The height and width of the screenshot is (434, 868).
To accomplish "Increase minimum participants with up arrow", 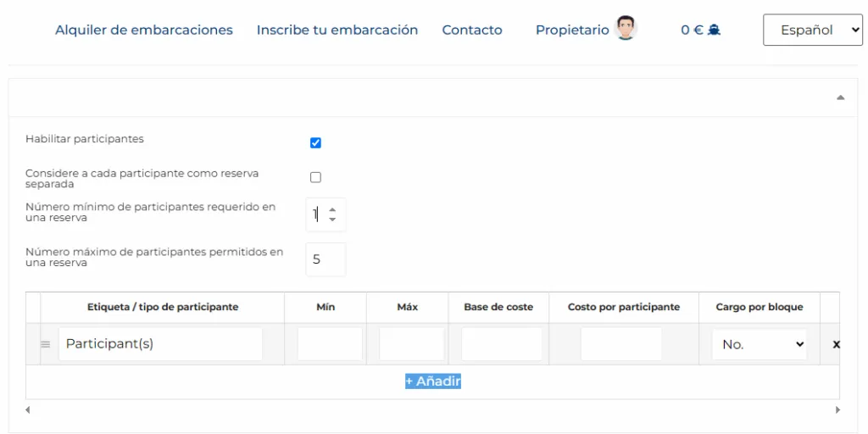I will click(x=332, y=210).
